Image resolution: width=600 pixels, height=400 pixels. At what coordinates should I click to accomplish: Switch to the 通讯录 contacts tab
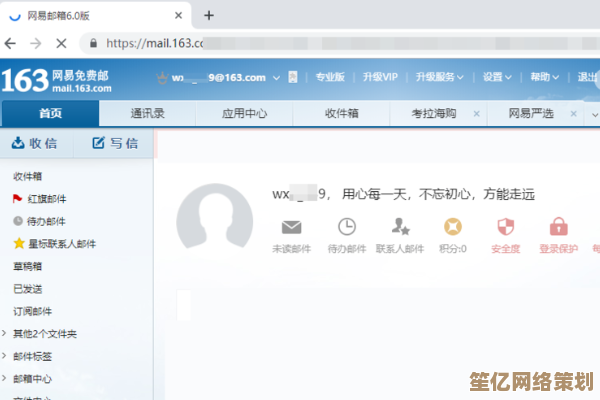(149, 114)
